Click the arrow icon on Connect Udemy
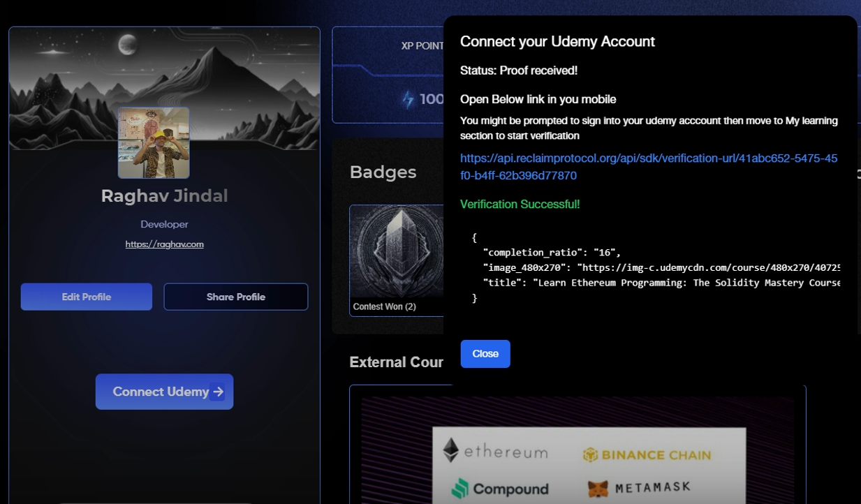Viewport: 861px width, 504px height. [218, 392]
